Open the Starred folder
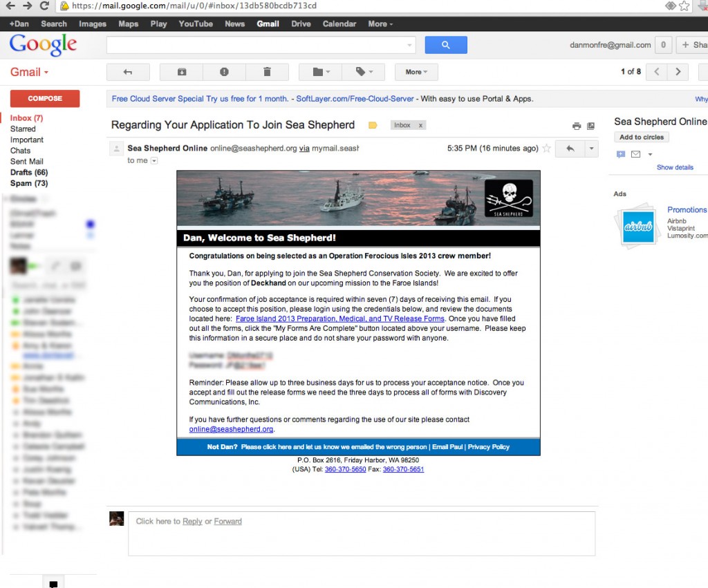The height and width of the screenshot is (588, 708). tap(23, 129)
